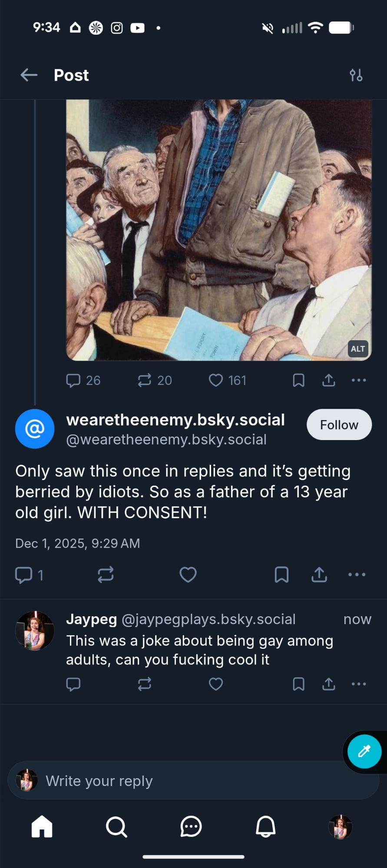Open more options on wearetheenemy post
The height and width of the screenshot is (868, 387).
tap(357, 575)
